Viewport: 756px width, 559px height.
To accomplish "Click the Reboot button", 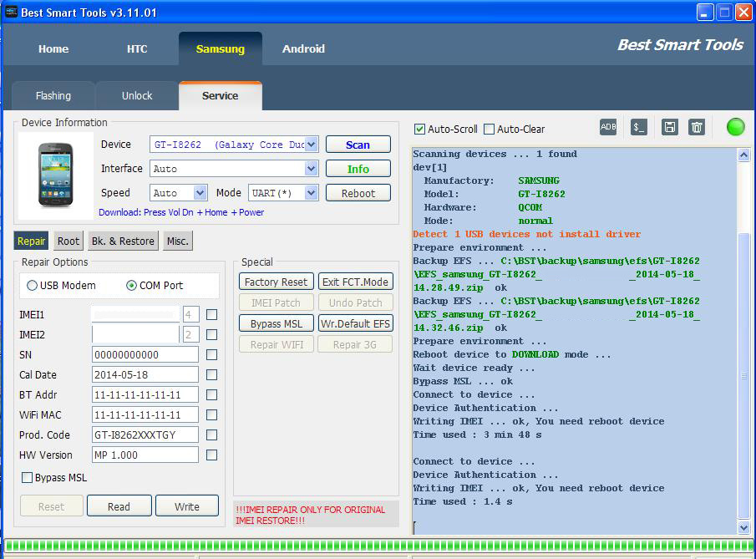I will (x=358, y=193).
